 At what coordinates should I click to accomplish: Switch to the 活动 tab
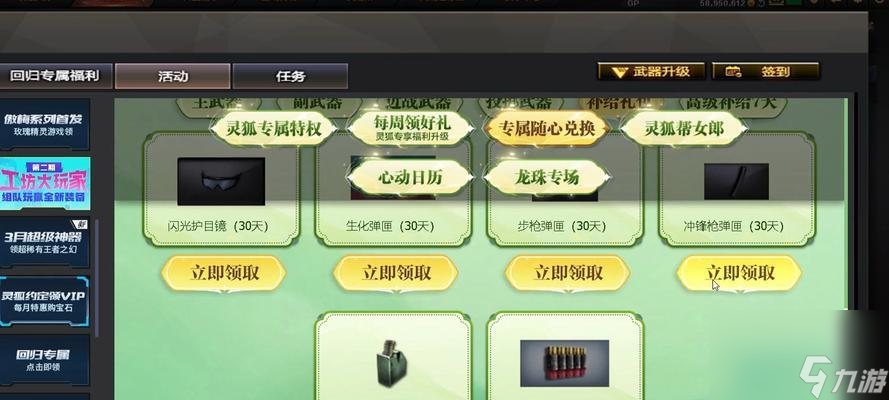[173, 76]
